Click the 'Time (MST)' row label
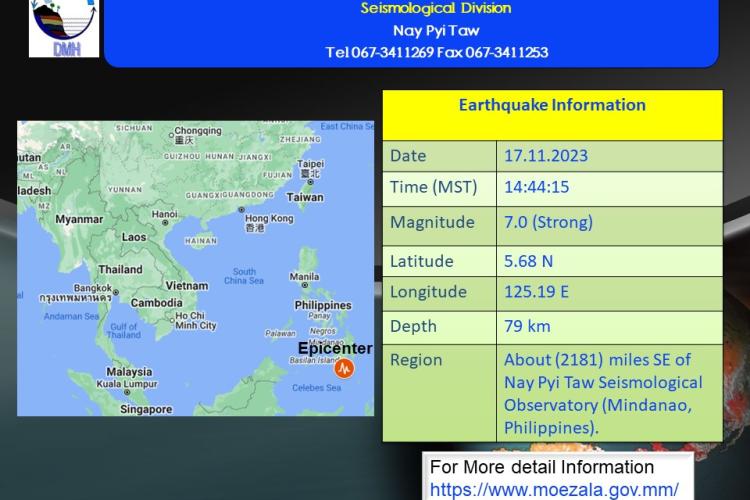This screenshot has height=500, width=750. [x=433, y=187]
